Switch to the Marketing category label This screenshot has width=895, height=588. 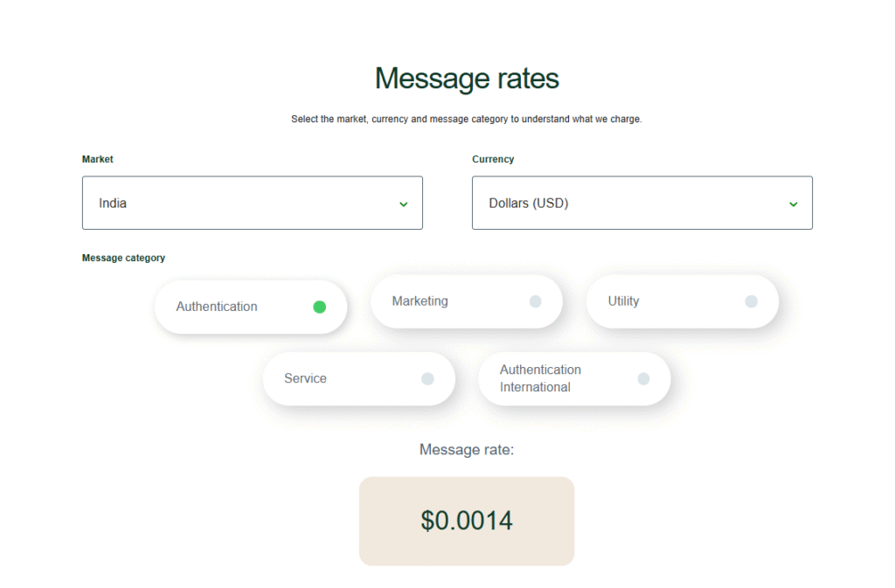pos(420,301)
